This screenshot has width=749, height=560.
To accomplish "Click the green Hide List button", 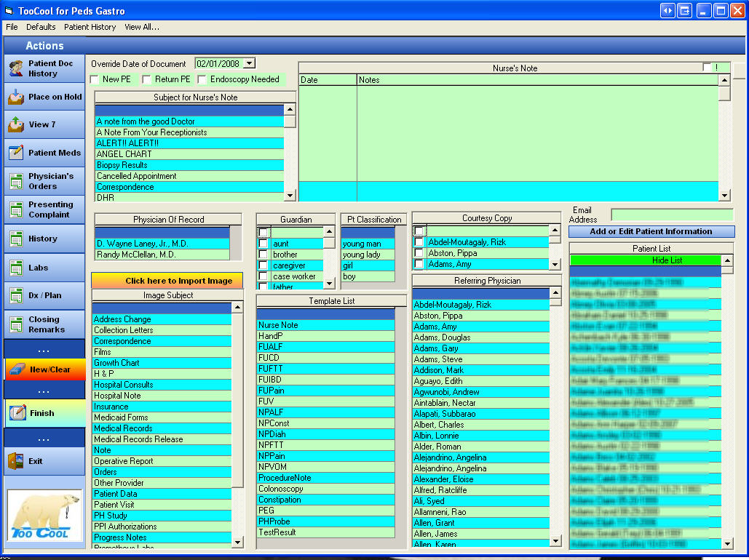I will tap(646, 260).
